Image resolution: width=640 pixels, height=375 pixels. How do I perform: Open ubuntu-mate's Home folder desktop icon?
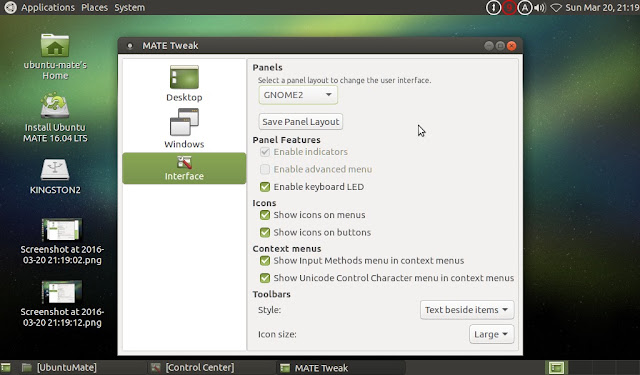(55, 57)
